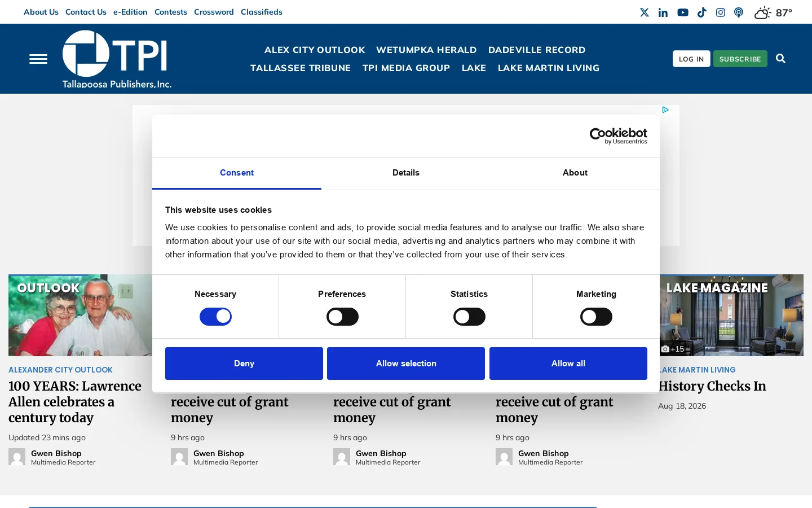
Task: Open the Outlook couple photo thumbnail
Action: click(80, 315)
